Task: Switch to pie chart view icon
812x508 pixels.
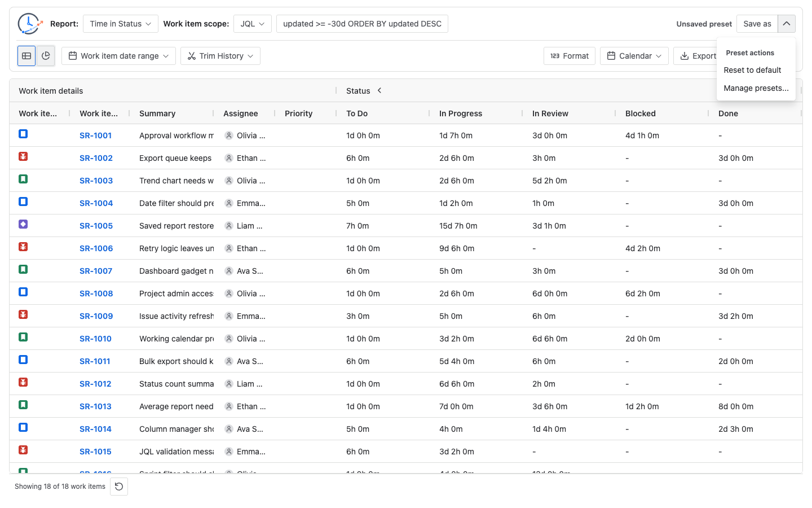Action: point(46,56)
